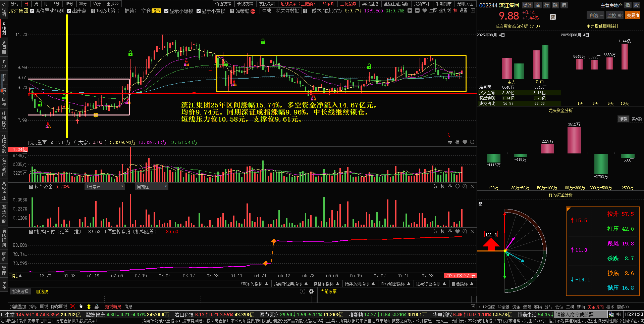Click 空仓 提示 badge

(156, 11)
